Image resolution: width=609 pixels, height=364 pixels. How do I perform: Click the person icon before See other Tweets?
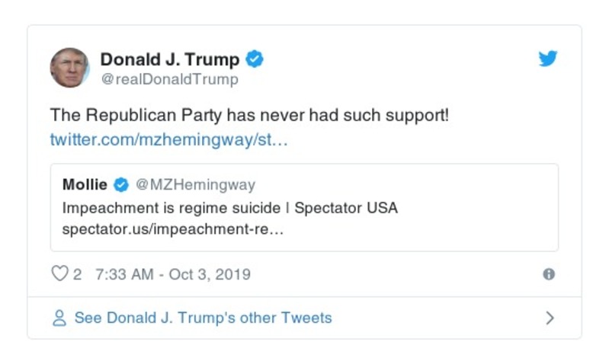(x=59, y=318)
